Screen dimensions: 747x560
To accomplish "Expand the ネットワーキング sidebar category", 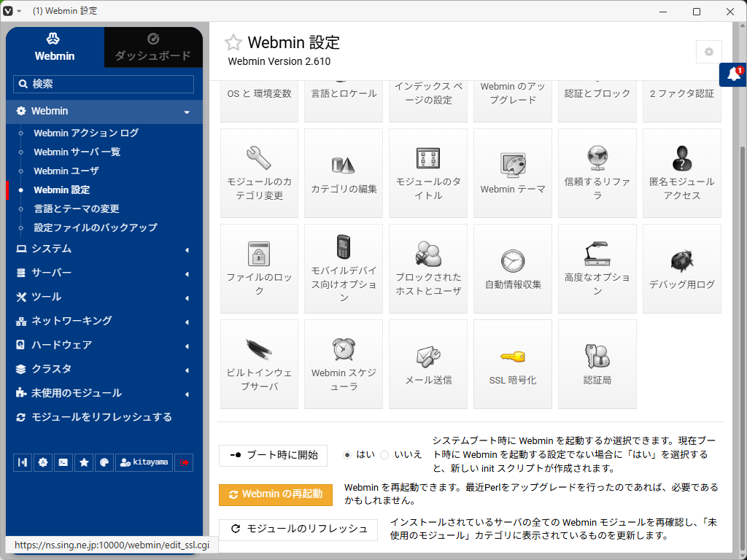I will [104, 321].
